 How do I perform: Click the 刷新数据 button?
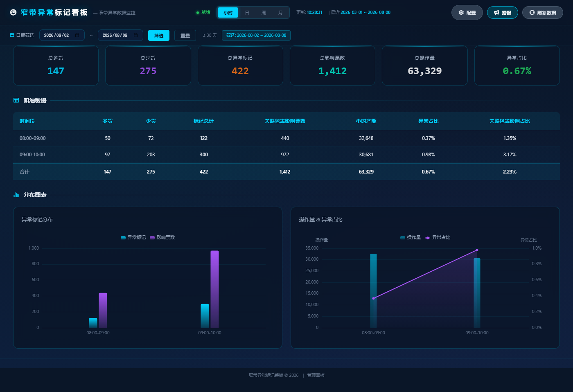point(543,13)
